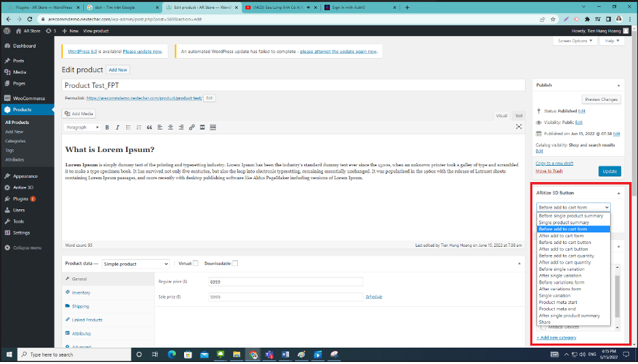The width and height of the screenshot is (638, 364).
Task: Click the Update button
Action: [x=609, y=172]
